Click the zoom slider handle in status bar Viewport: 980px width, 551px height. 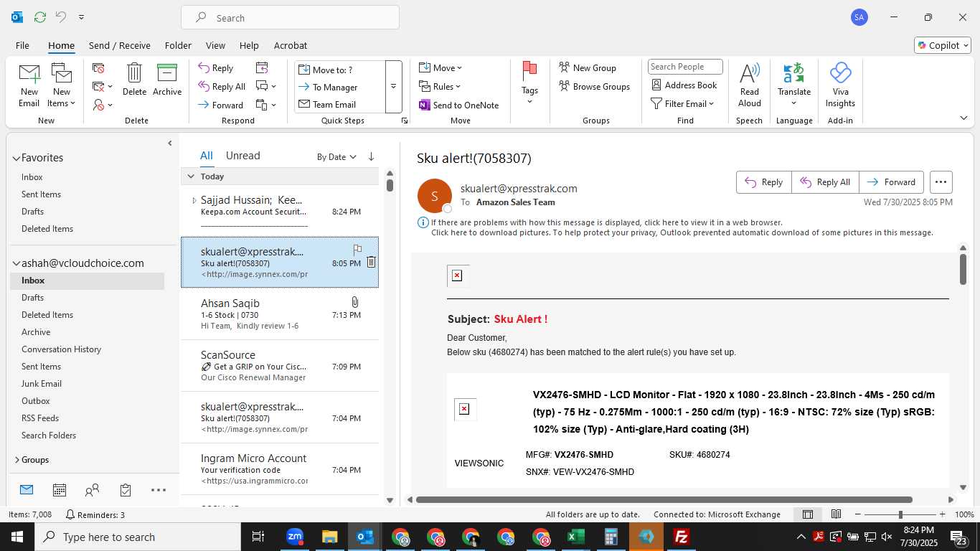click(x=900, y=514)
